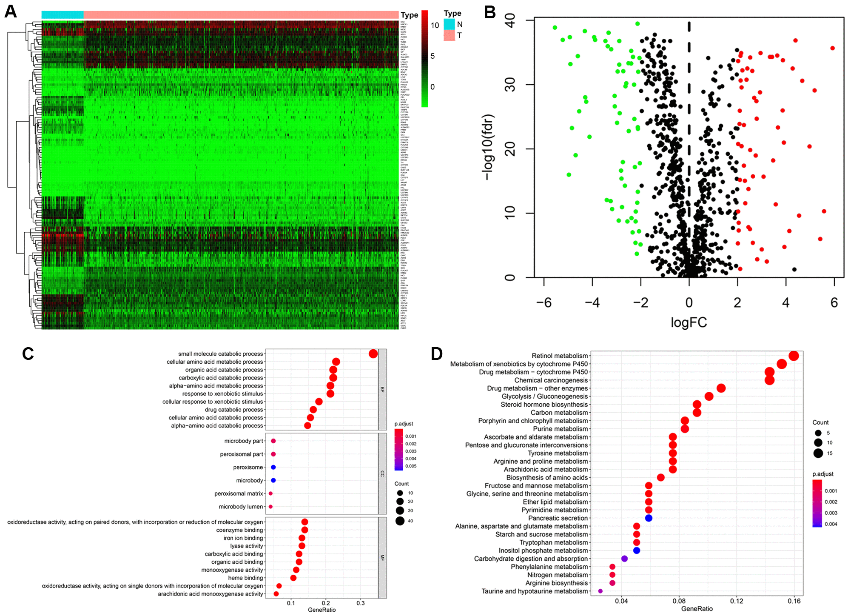
Task: Click 'Glycolysis / Gluconeogenesis' label
Action: pyautogui.click(x=545, y=396)
